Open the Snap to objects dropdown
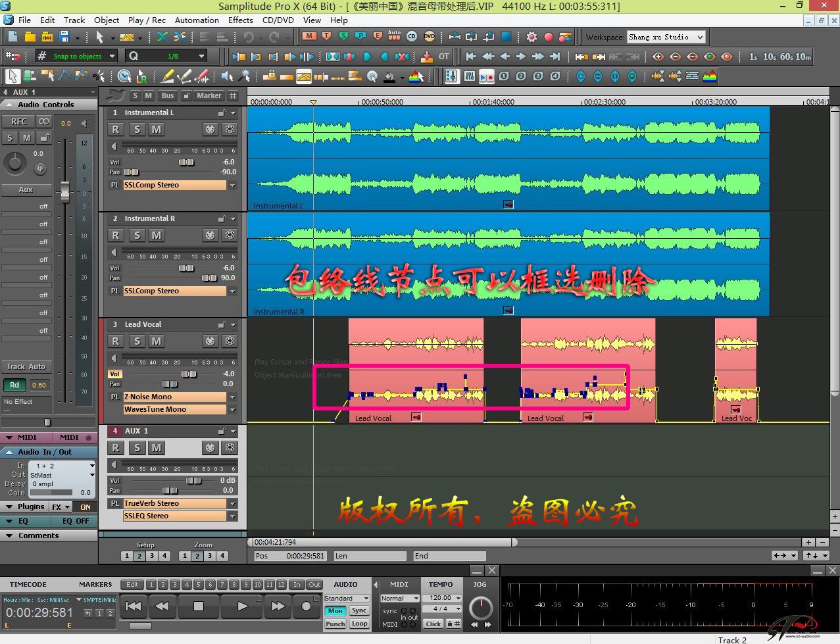This screenshot has width=840, height=644. coord(112,57)
